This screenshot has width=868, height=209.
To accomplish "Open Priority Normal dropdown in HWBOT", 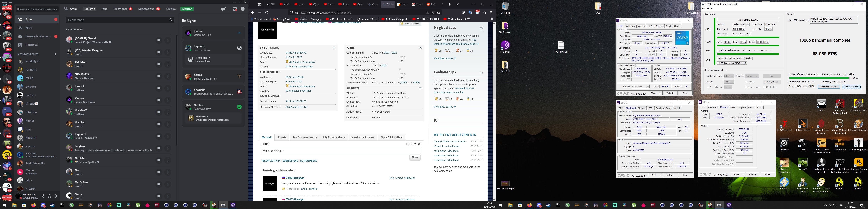I will pyautogui.click(x=752, y=76).
